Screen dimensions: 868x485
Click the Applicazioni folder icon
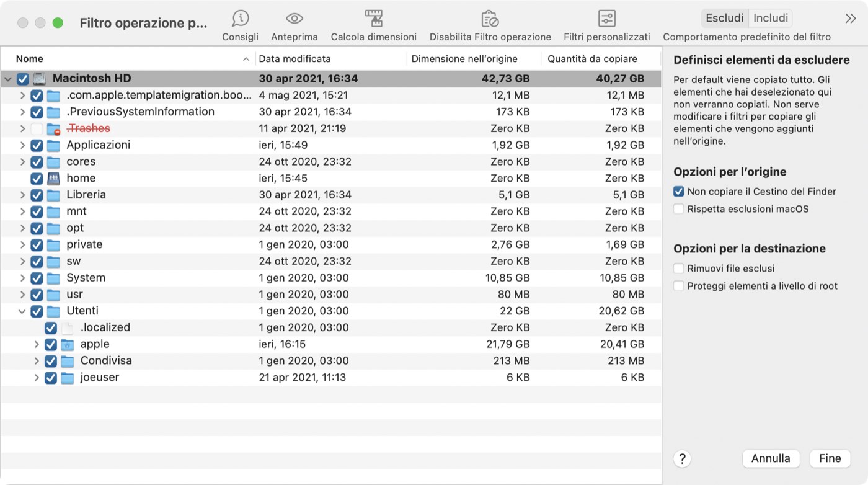(53, 145)
